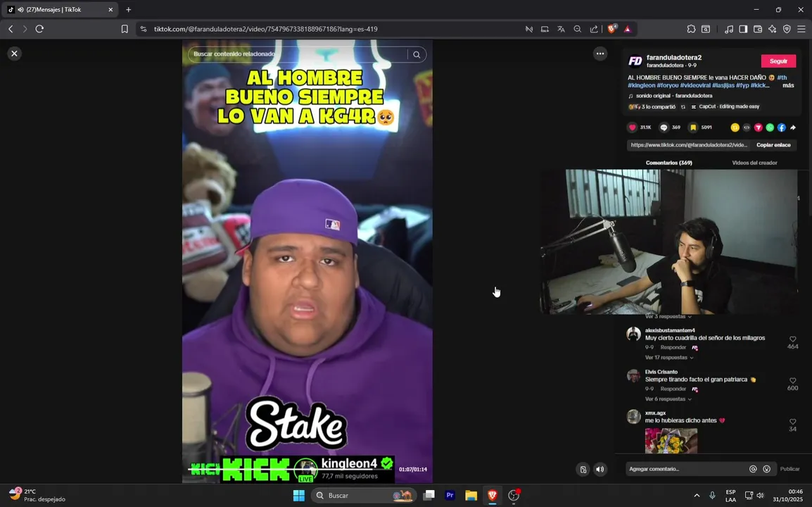Go back with the browser back arrow
The height and width of the screenshot is (507, 812).
click(x=11, y=29)
